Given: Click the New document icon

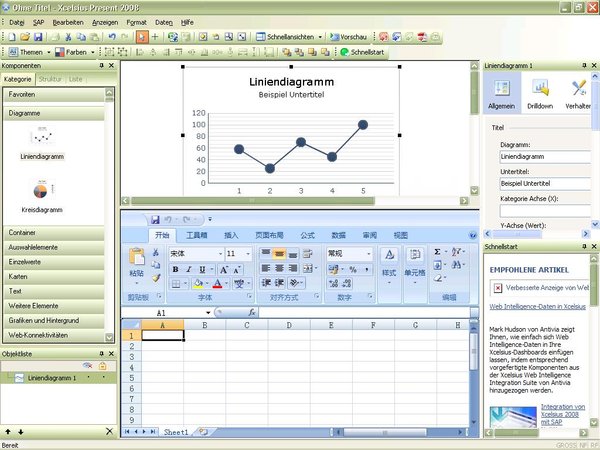Looking at the screenshot, I should pos(12,37).
